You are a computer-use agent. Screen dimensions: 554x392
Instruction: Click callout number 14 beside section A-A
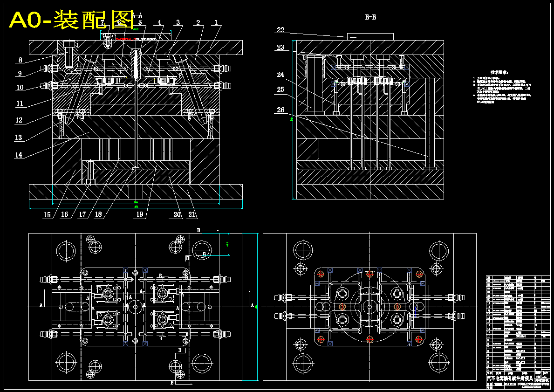[18, 155]
